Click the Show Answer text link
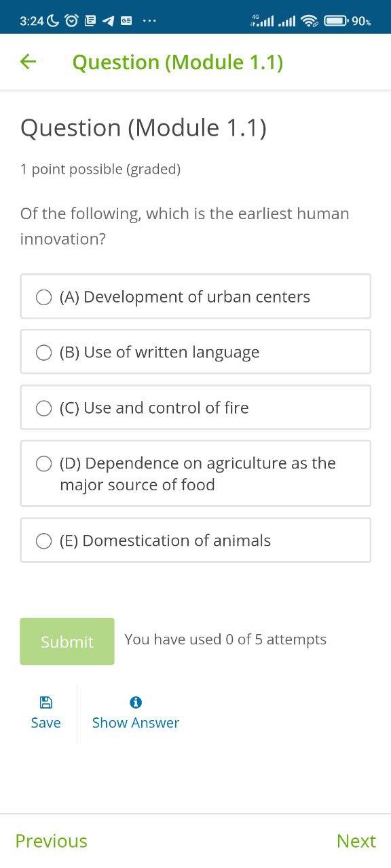 click(x=136, y=723)
